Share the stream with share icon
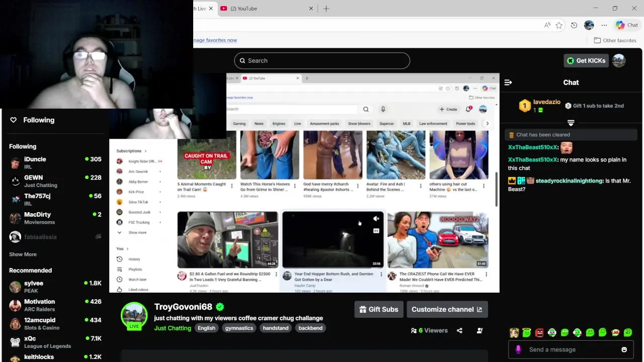The image size is (644, 362). [459, 331]
